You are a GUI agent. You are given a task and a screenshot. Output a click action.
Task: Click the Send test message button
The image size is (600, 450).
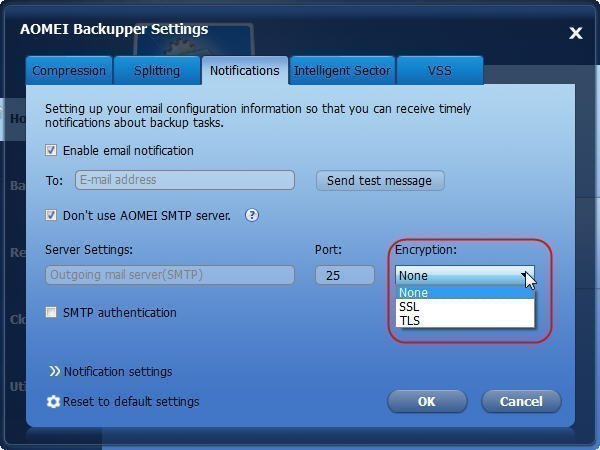[x=380, y=180]
